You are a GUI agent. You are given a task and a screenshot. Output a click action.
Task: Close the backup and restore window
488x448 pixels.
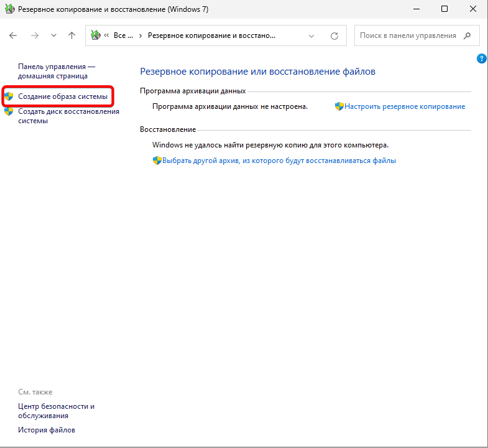472,9
